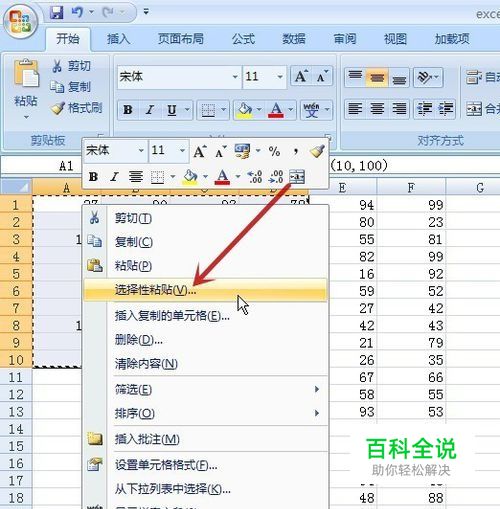
Task: Open the Office button menu
Action: (20, 22)
